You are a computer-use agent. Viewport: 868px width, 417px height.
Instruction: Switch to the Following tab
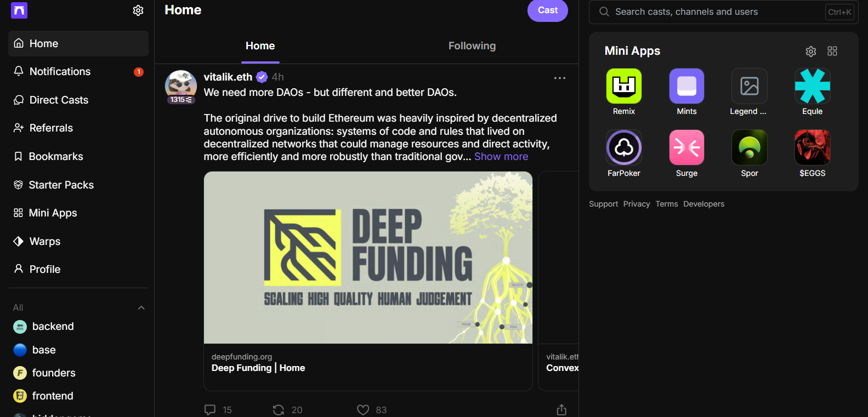point(472,46)
